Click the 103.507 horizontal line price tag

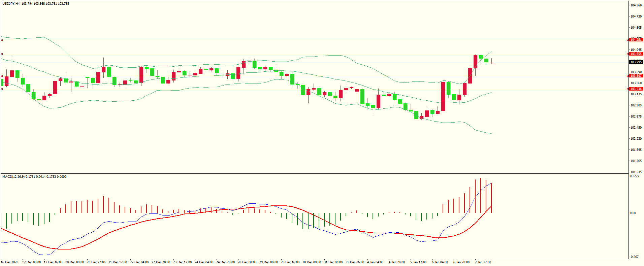[x=636, y=76]
